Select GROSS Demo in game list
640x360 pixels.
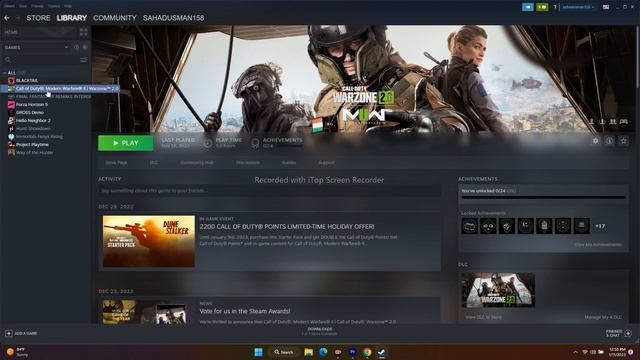30,112
